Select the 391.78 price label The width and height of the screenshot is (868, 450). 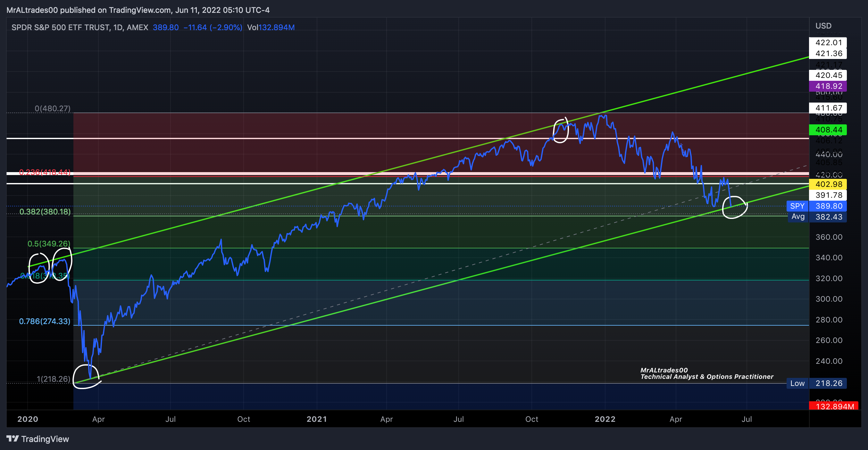(x=828, y=195)
